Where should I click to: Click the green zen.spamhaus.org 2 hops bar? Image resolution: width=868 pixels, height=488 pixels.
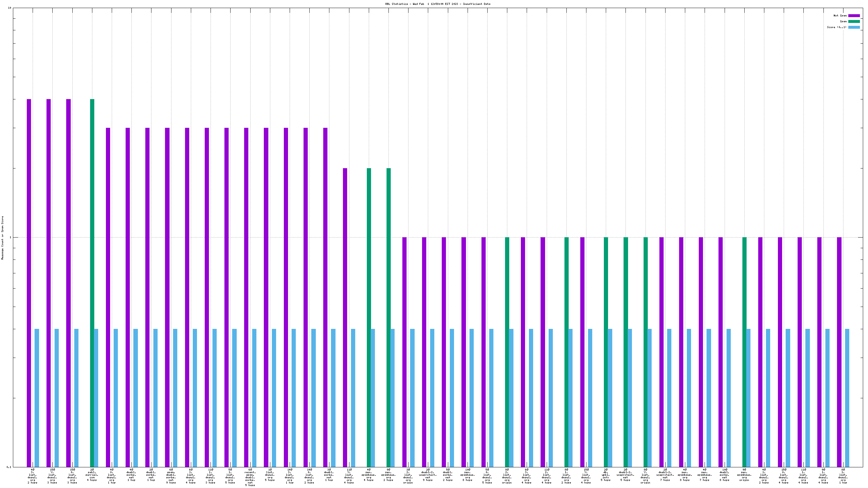tap(388, 317)
